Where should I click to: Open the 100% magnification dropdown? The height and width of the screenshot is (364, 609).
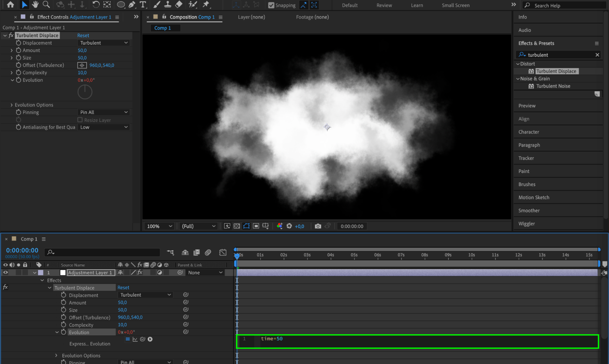pyautogui.click(x=159, y=226)
